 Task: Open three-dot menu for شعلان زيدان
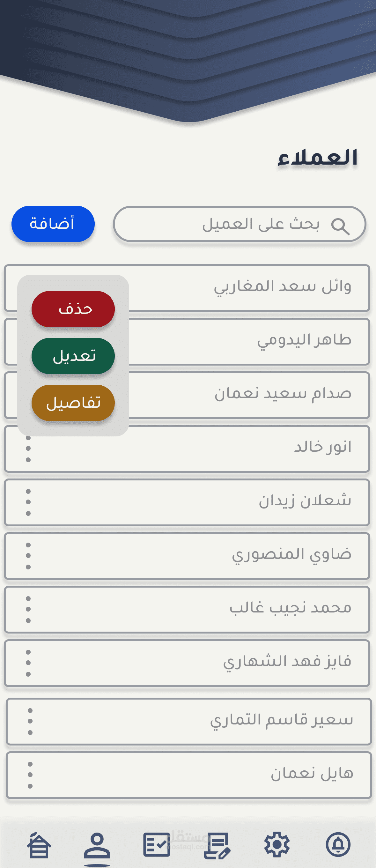pyautogui.click(x=28, y=502)
